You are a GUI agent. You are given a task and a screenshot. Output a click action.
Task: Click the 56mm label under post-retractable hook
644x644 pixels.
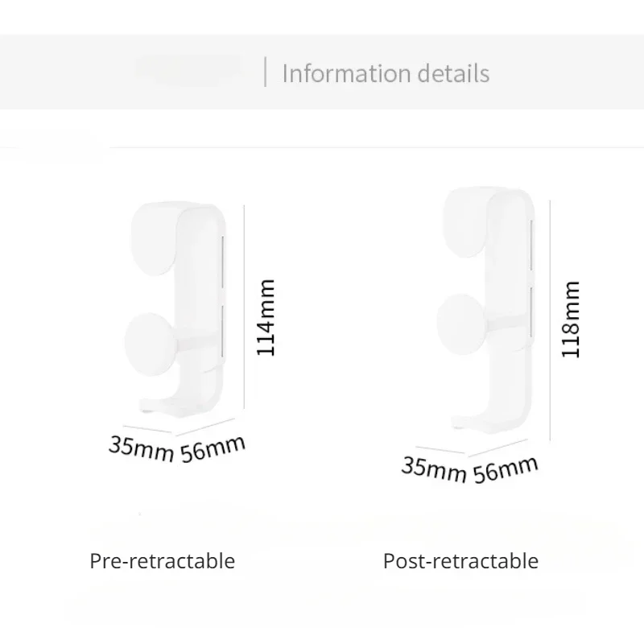tap(506, 468)
